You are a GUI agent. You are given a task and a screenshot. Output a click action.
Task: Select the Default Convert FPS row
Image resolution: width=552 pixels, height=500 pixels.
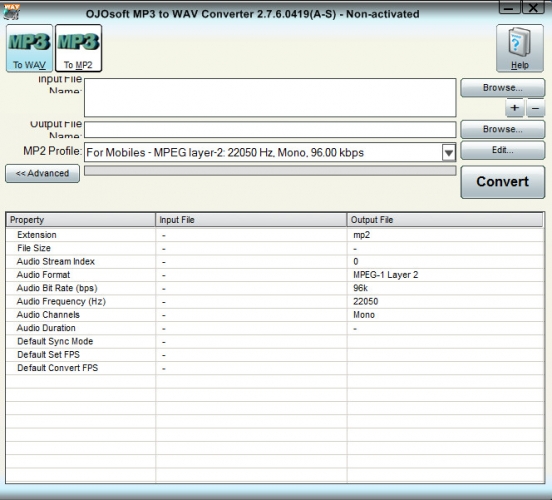coord(275,368)
